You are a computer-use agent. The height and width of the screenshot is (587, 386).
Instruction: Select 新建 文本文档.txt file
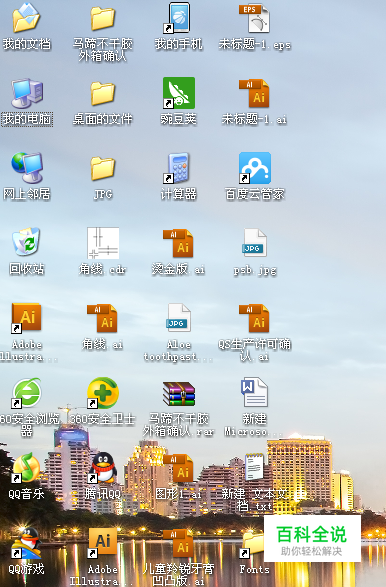coord(255,467)
